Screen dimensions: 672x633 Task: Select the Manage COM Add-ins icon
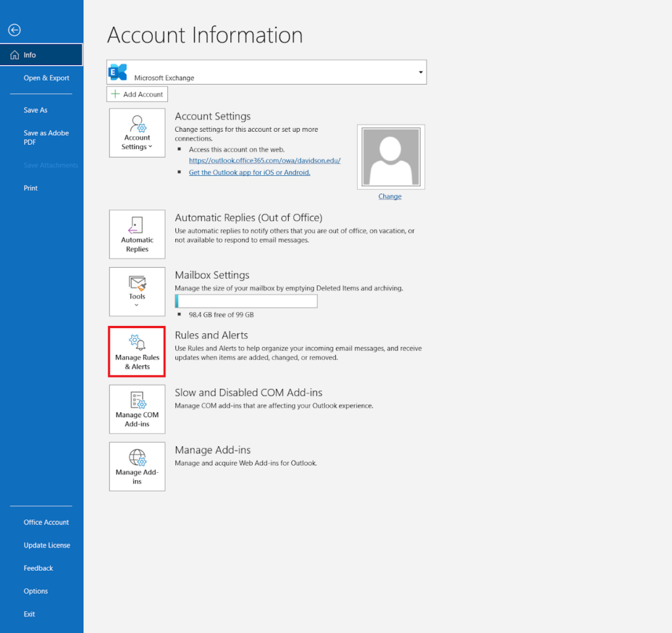(x=136, y=409)
